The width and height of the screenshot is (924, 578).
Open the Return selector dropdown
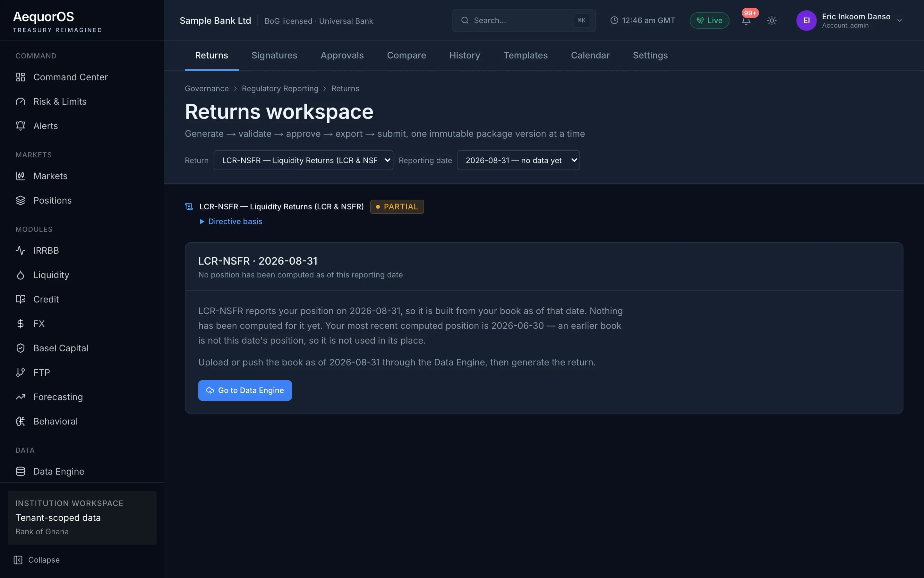(303, 160)
